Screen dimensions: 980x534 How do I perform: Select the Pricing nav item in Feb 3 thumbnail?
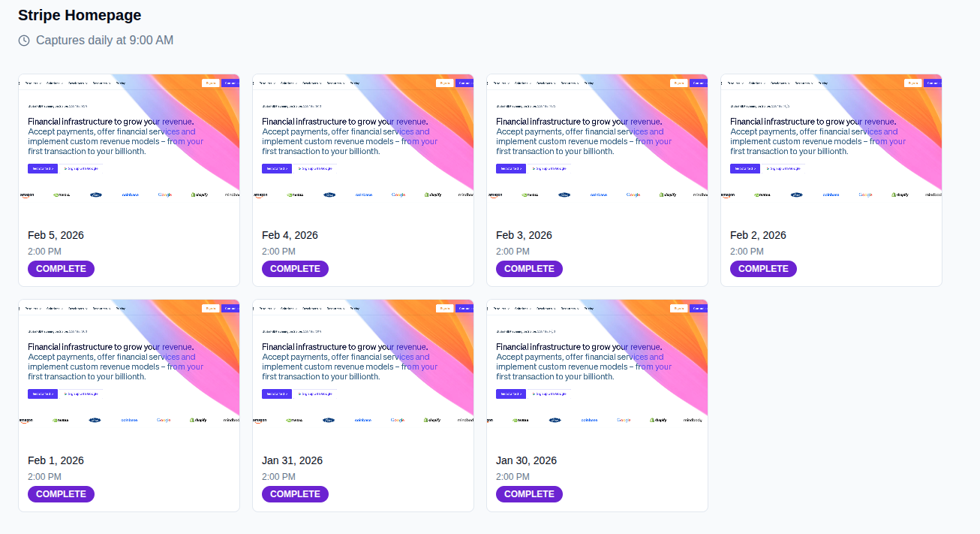(588, 83)
